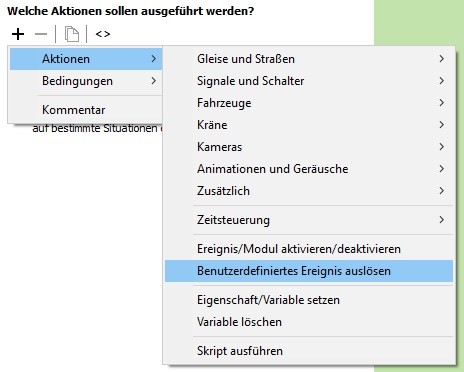The image size is (464, 372).
Task: Click the copy pages icon
Action: pyautogui.click(x=72, y=34)
